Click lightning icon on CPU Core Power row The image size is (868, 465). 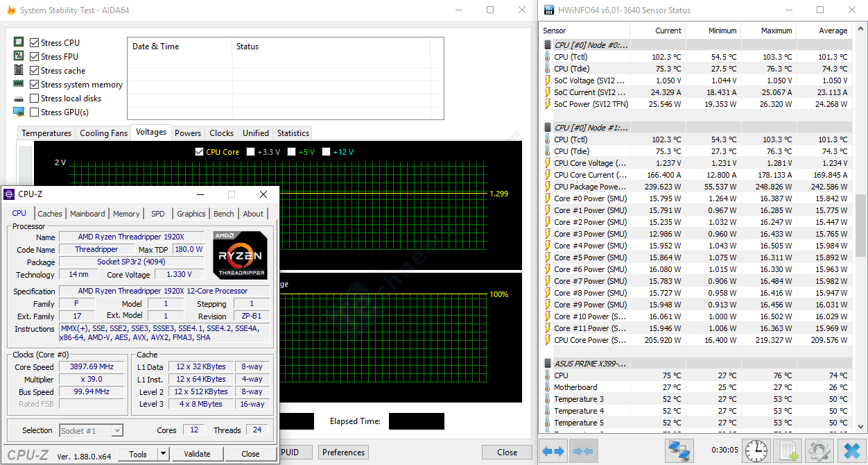[547, 340]
